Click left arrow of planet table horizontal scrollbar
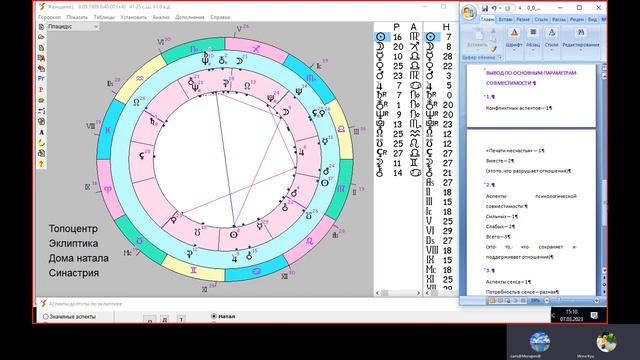The image size is (640, 360). tap(377, 293)
